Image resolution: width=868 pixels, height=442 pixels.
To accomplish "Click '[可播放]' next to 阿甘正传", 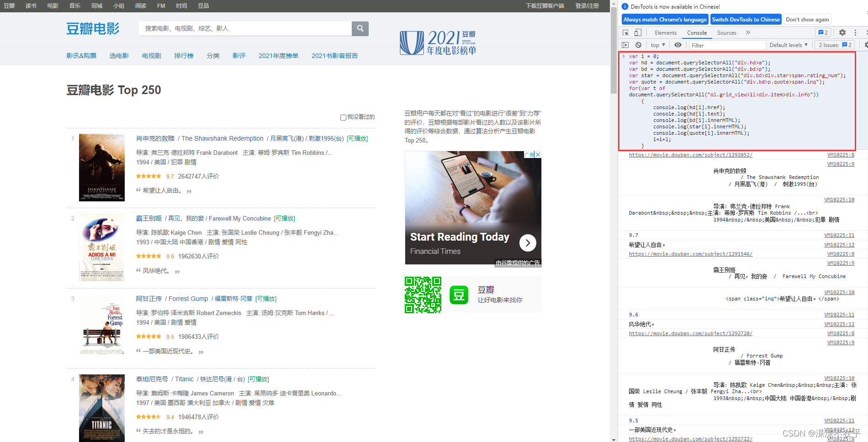I will point(266,299).
